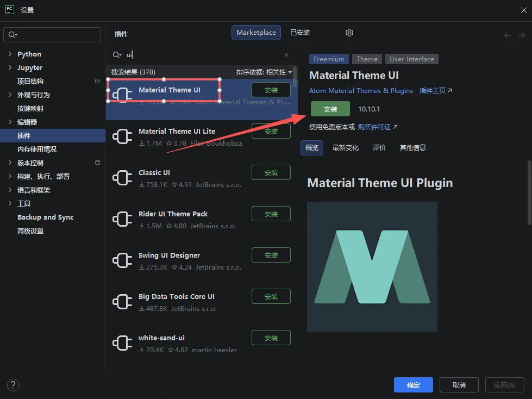Open the 最新变化 tab
The height and width of the screenshot is (399, 532).
346,148
